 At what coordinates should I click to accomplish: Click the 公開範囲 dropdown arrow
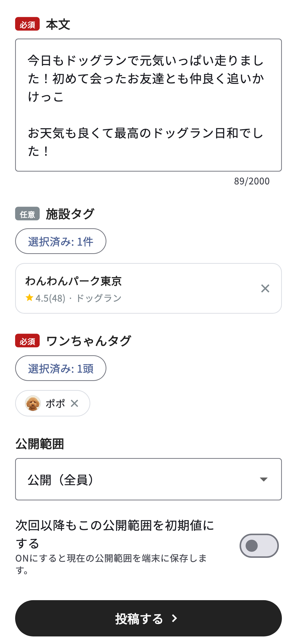pos(263,479)
